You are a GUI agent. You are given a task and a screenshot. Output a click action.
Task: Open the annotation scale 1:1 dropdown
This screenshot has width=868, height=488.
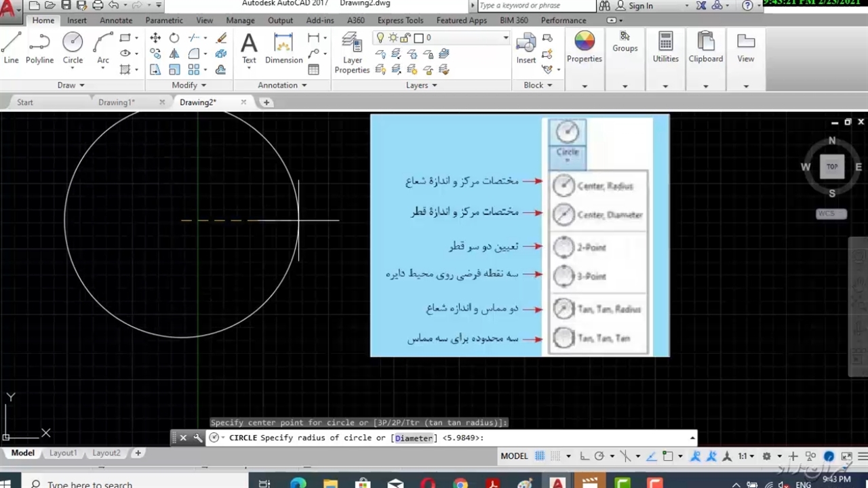click(x=746, y=456)
